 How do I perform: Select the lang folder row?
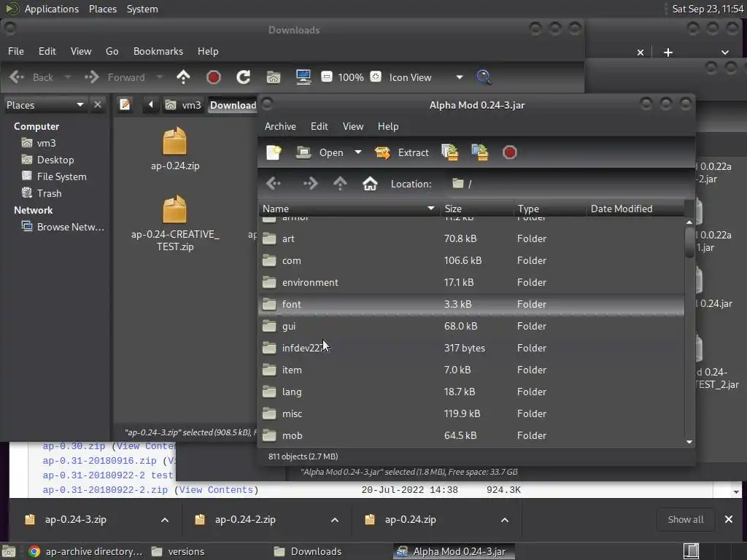(x=471, y=392)
